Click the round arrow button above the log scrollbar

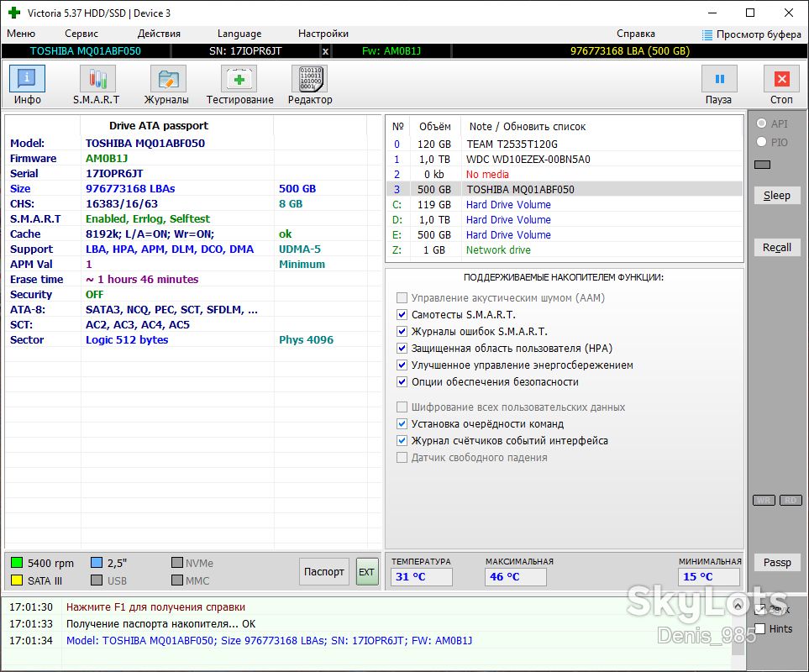738,606
